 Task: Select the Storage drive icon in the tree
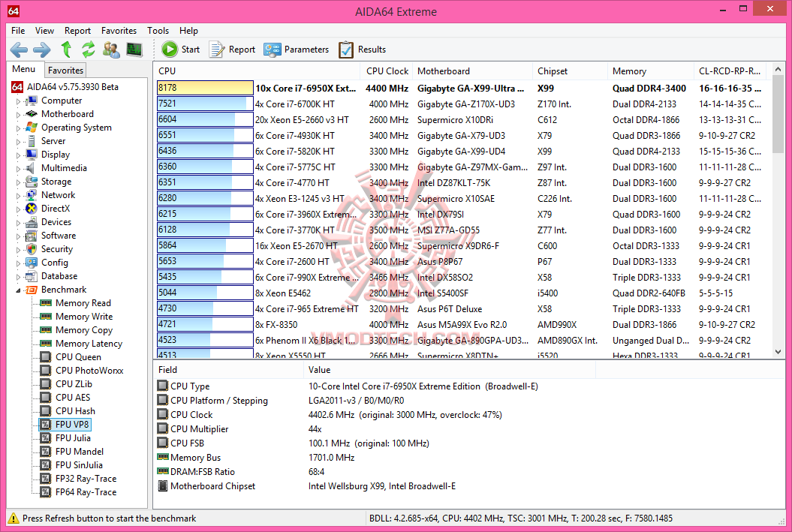point(32,181)
